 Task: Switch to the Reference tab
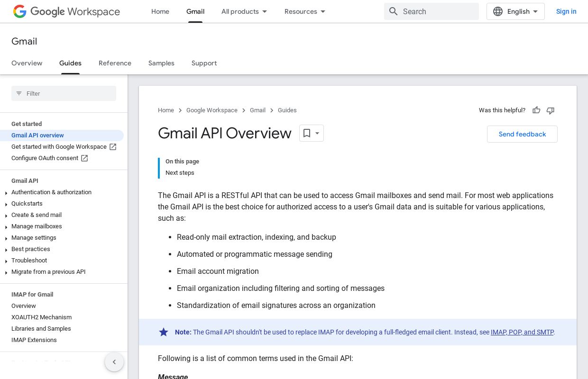[x=115, y=63]
